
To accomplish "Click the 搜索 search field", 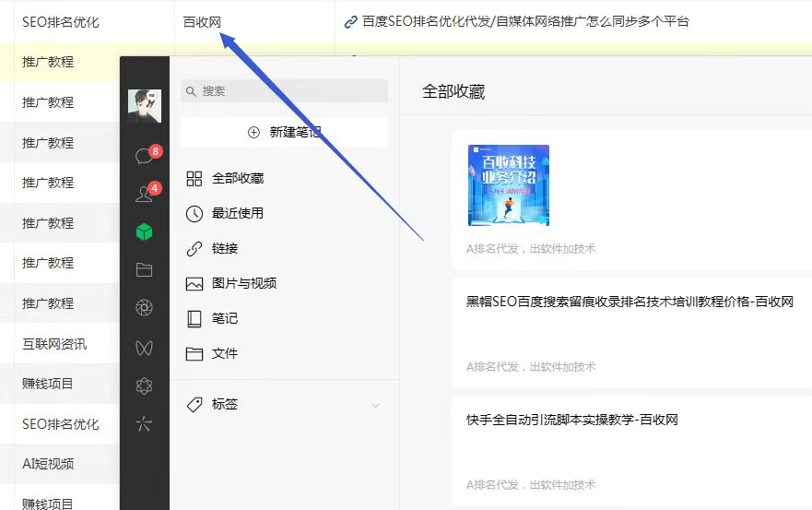I will (284, 91).
